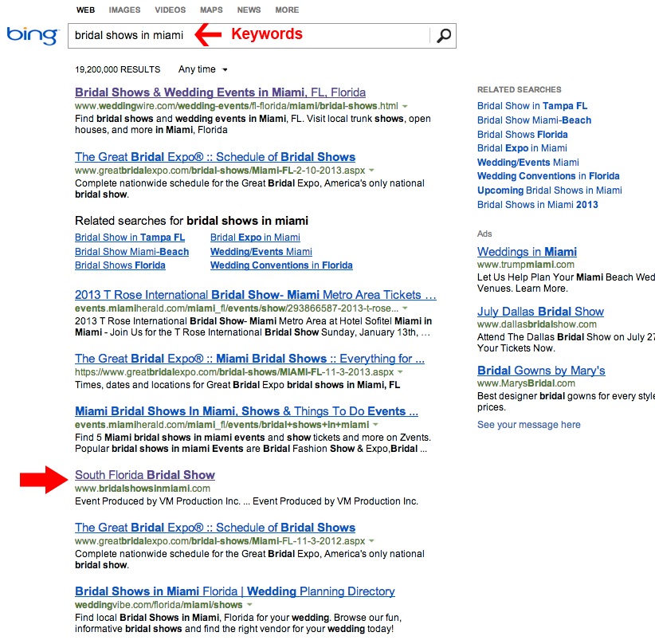
Task: Click the snippet 'Event Produced by VM Production Inc.'
Action: tap(246, 501)
